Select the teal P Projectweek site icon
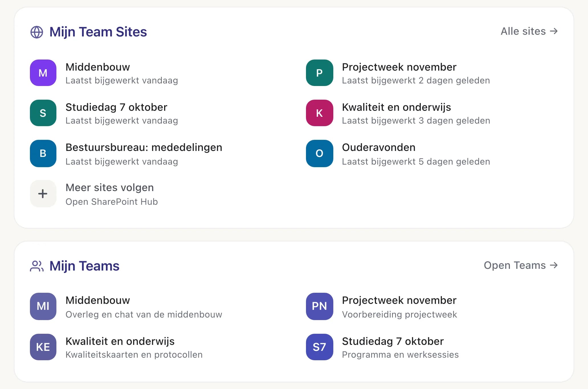 [319, 73]
